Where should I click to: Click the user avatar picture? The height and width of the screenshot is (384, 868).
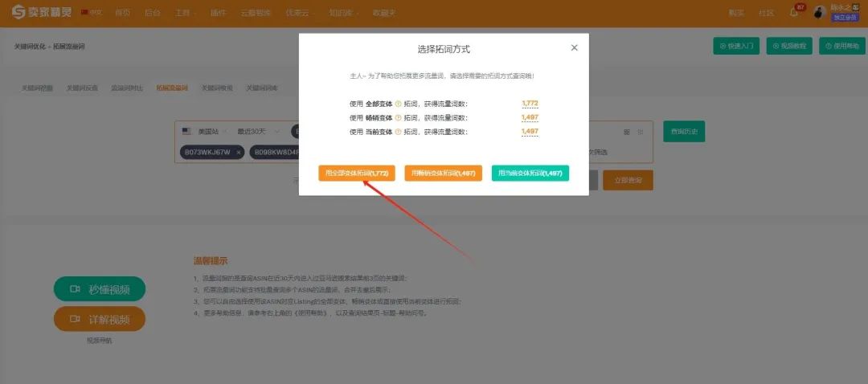pos(819,12)
